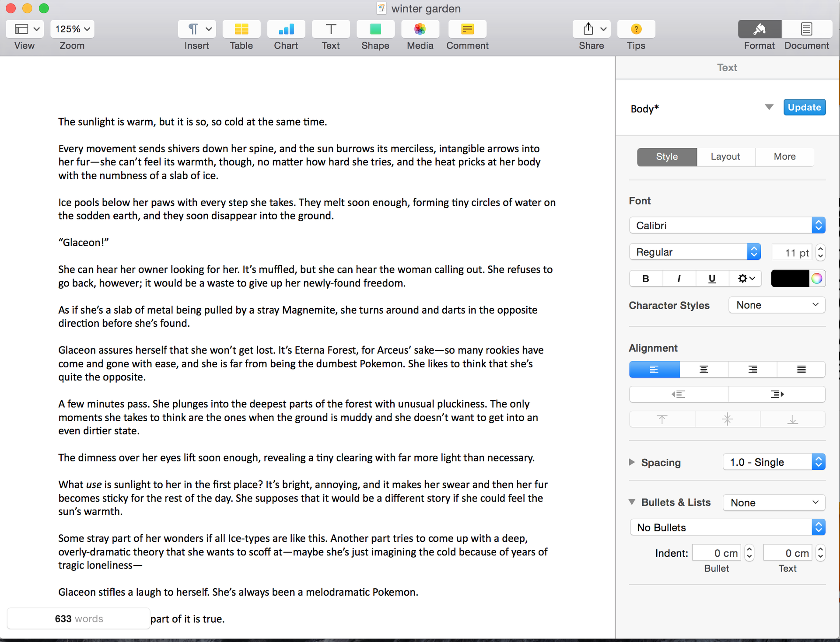The width and height of the screenshot is (840, 642).
Task: Click the italic word use
Action: tap(94, 485)
